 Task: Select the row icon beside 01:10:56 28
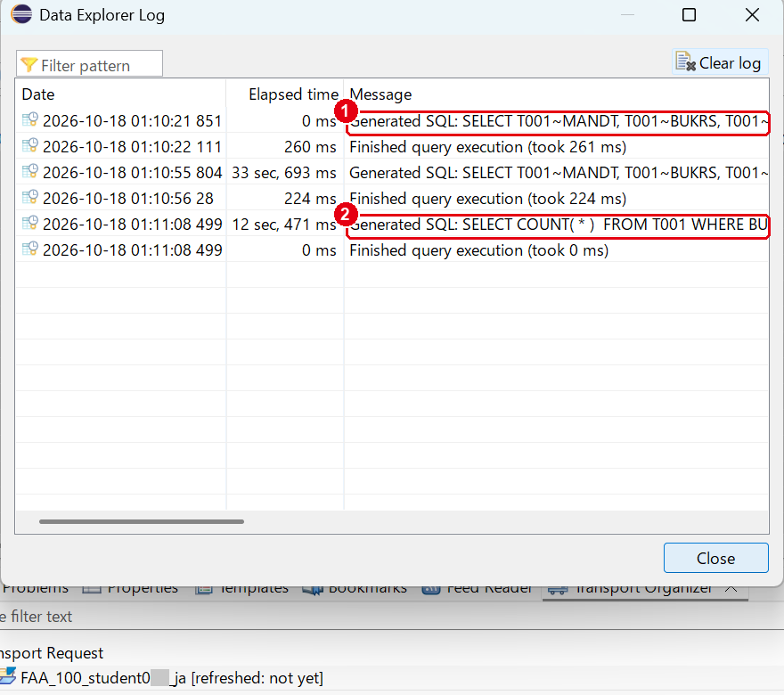click(30, 198)
